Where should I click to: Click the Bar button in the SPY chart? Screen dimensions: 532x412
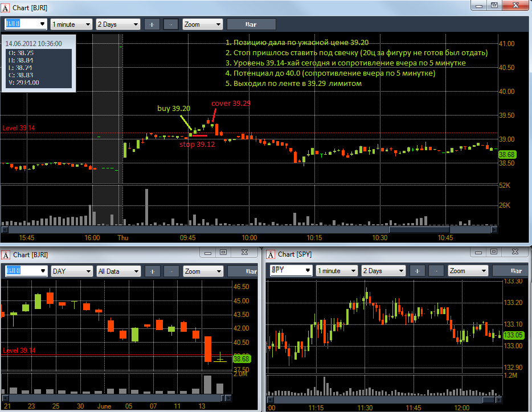click(510, 270)
